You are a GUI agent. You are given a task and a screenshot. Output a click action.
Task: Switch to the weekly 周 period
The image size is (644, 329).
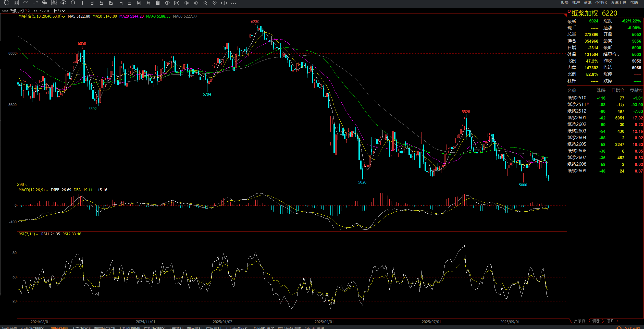[139, 3]
